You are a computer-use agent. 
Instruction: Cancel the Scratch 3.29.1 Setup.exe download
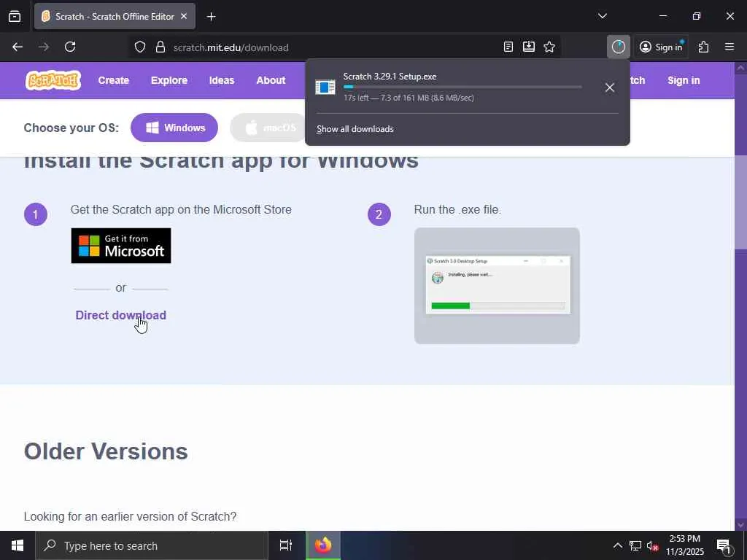click(610, 87)
